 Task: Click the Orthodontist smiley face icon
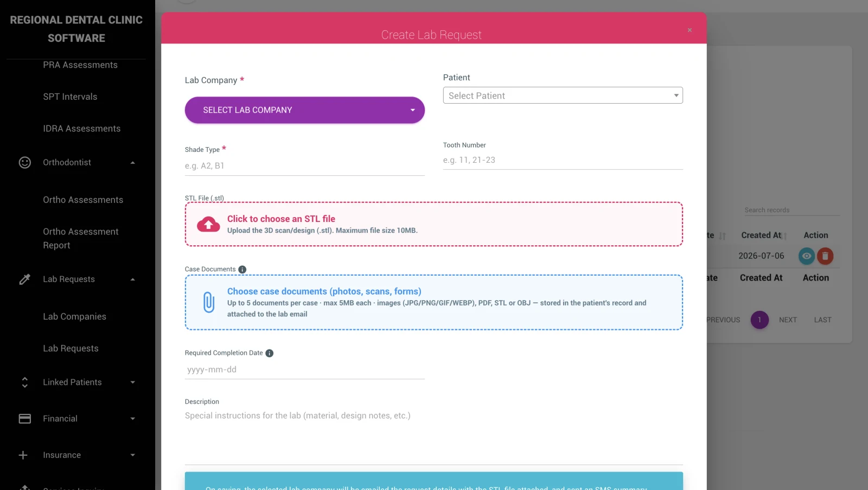pos(25,162)
